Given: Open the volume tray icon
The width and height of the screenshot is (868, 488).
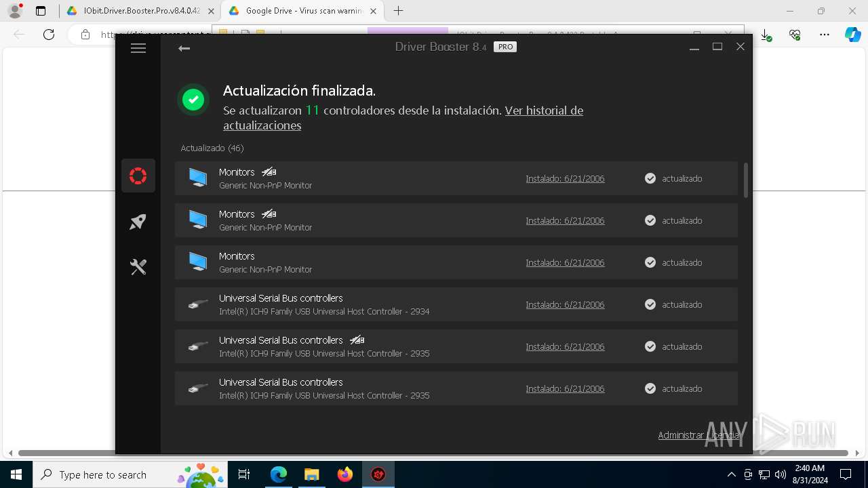Looking at the screenshot, I should 781,474.
